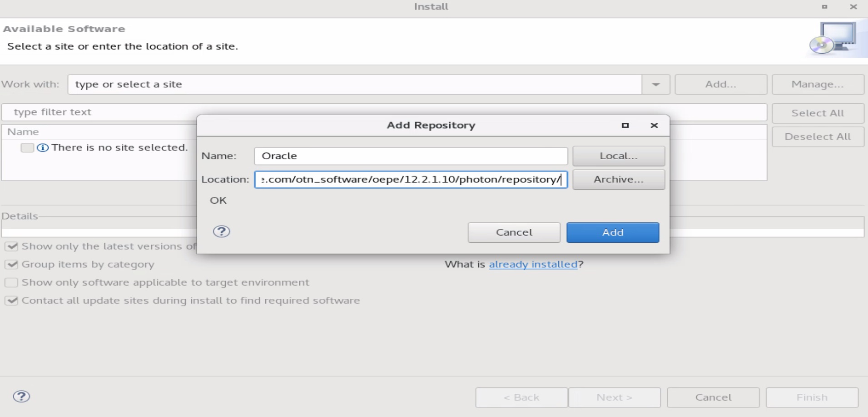This screenshot has width=868, height=417.
Task: Cancel the Add Repository dialog
Action: 514,232
